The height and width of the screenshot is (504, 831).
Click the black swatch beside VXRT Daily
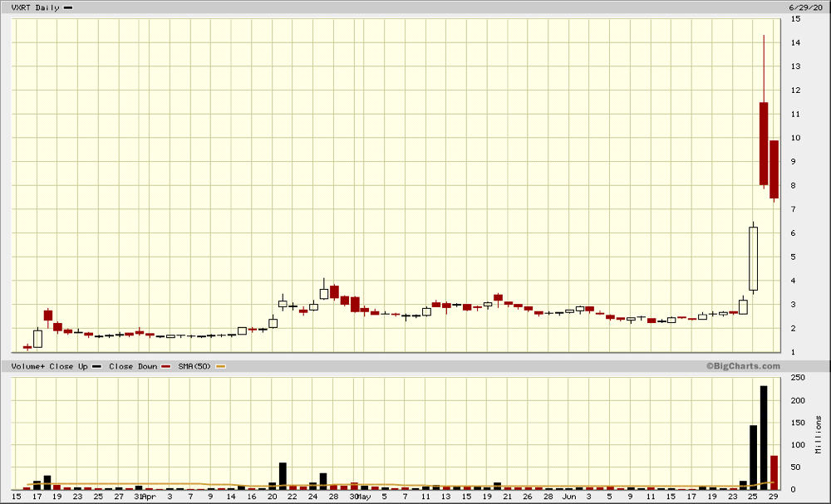(68, 8)
